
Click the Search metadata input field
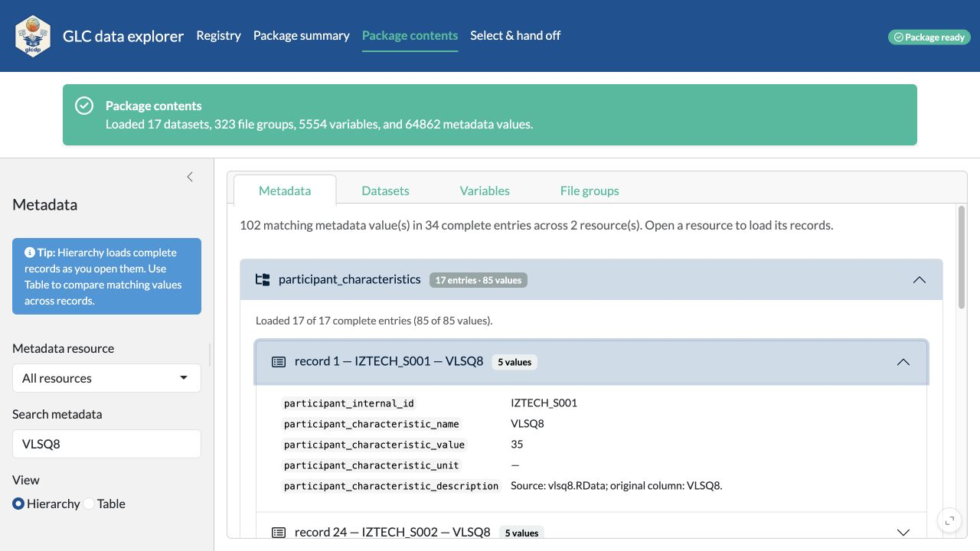pyautogui.click(x=106, y=444)
